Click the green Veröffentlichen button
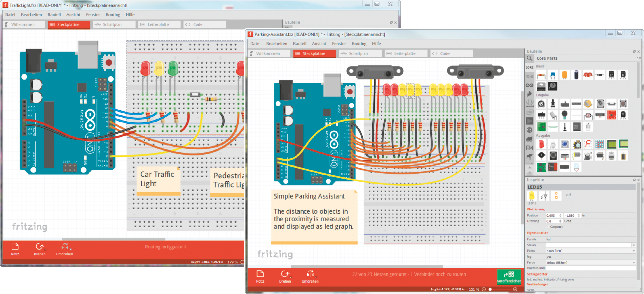This screenshot has width=644, height=294. pyautogui.click(x=509, y=277)
